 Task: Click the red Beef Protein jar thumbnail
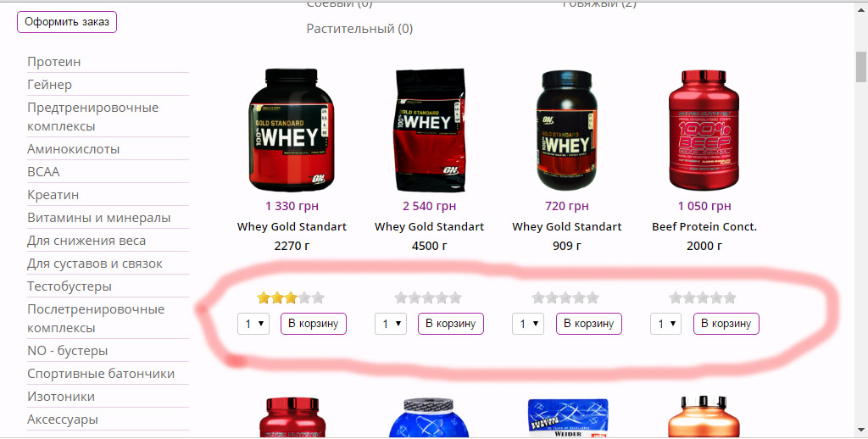(x=704, y=131)
